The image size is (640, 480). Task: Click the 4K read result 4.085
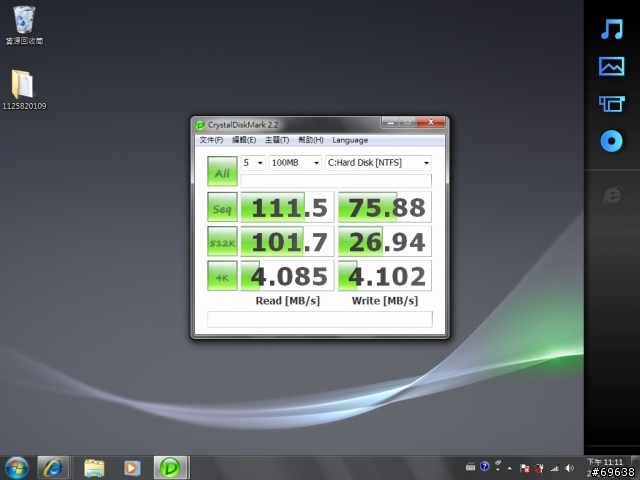click(287, 276)
